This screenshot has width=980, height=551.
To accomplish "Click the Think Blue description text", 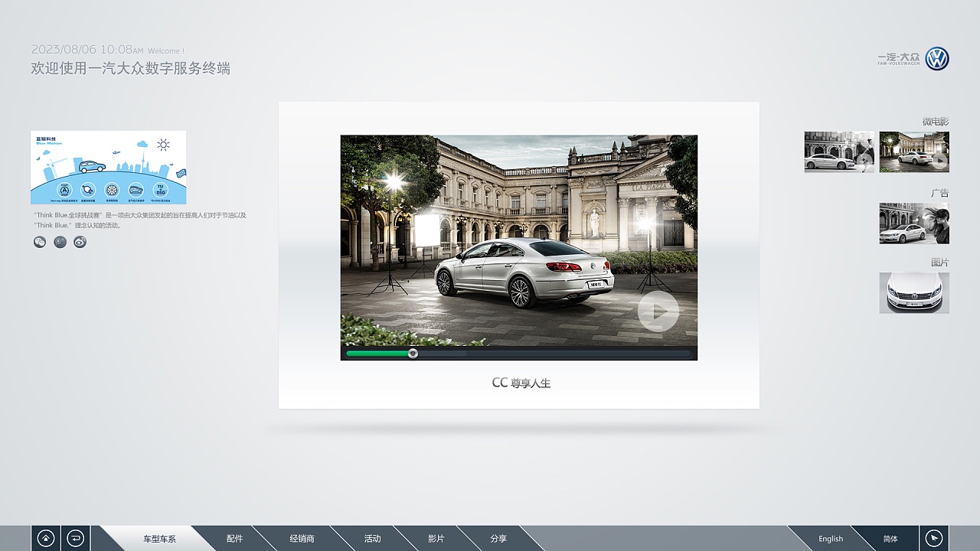I will [140, 220].
